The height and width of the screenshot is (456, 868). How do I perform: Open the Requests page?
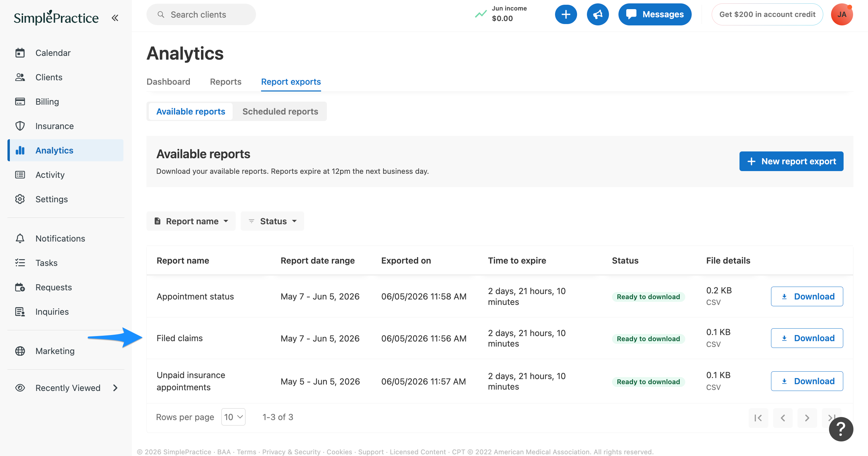click(x=65, y=287)
